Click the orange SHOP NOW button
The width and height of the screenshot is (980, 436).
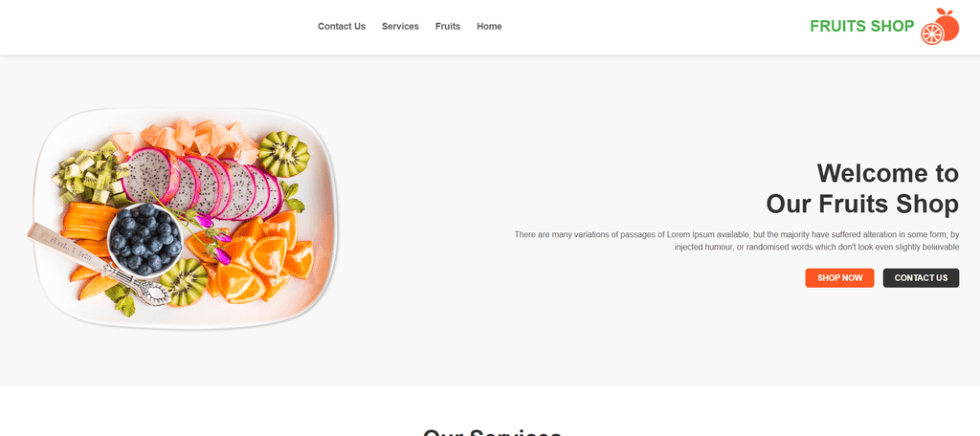(839, 278)
